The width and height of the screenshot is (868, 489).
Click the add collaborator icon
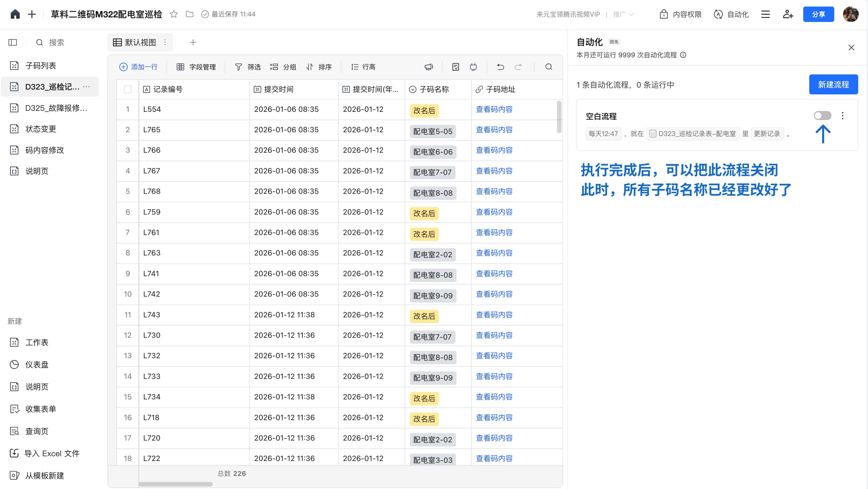coord(788,14)
